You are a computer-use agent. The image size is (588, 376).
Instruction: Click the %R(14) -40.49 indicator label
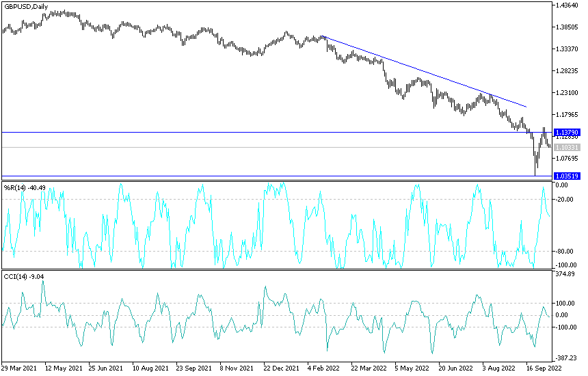tap(25, 187)
